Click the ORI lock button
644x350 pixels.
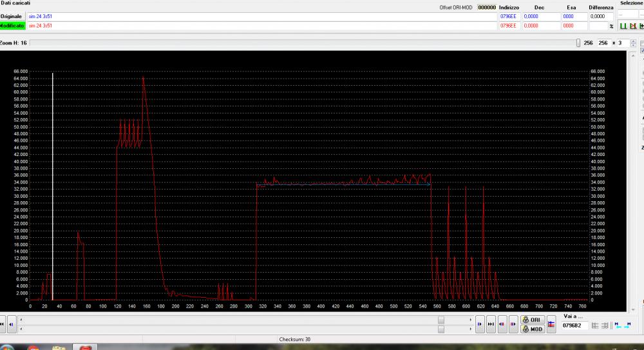pyautogui.click(x=533, y=320)
